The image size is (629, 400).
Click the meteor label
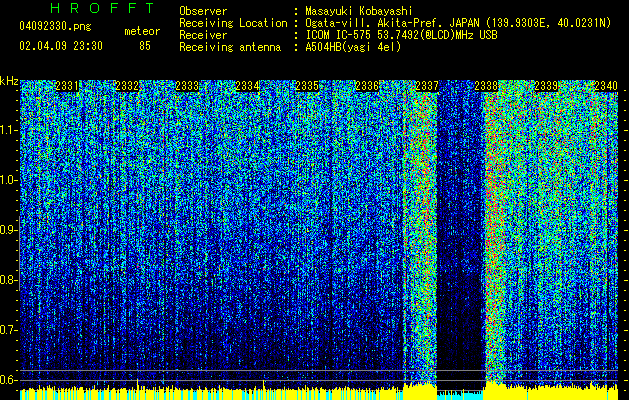(x=142, y=31)
